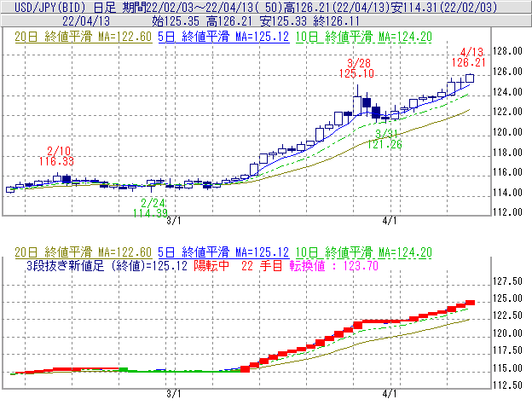Click the 125.00 axis label on lower chart
Viewport: 532px width, 405px height.
point(507,298)
